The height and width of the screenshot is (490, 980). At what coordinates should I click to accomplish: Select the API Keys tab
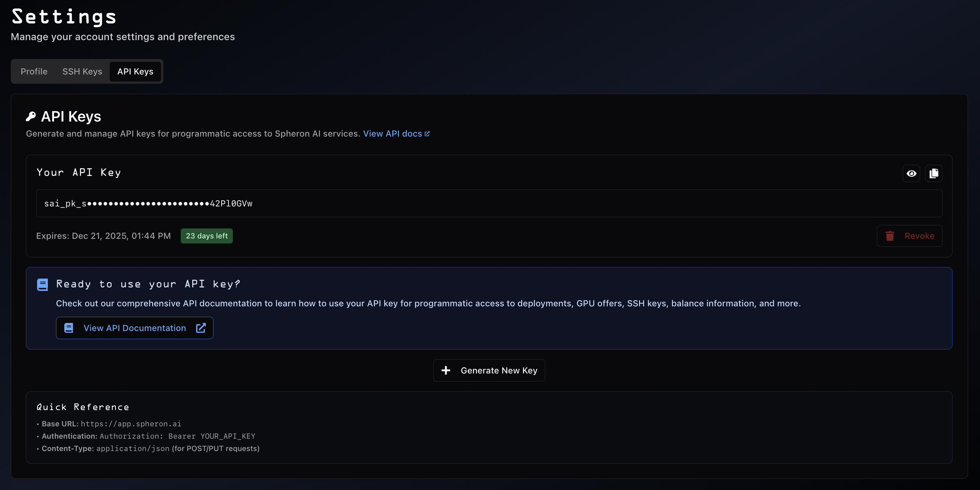(135, 72)
